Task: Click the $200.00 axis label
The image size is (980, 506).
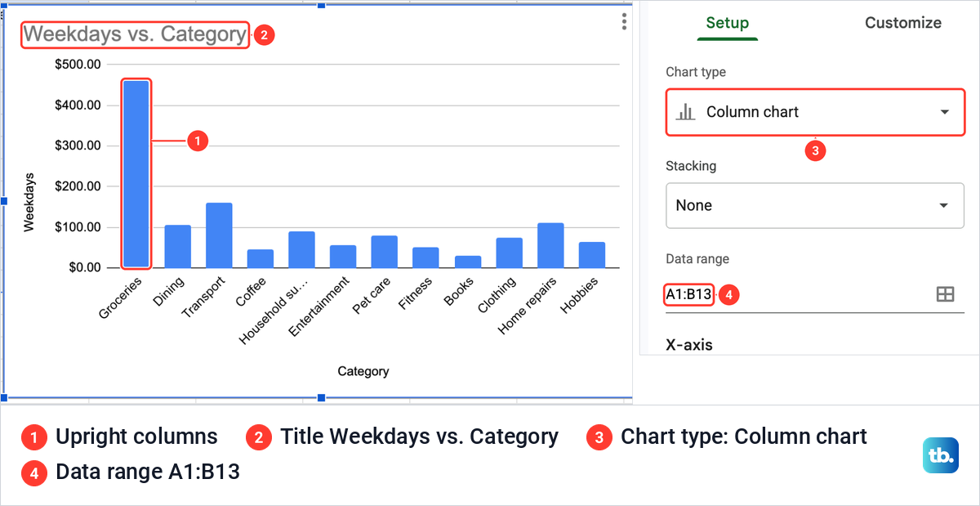Action: [78, 186]
